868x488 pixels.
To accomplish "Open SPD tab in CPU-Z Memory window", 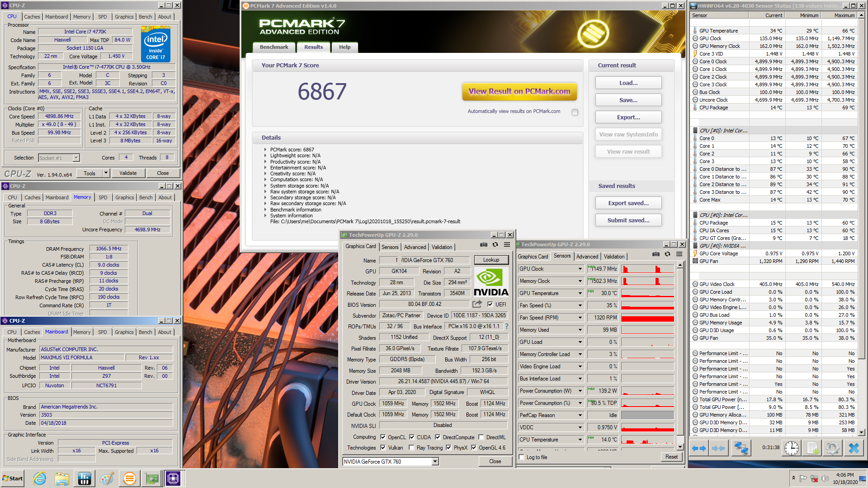I will (x=103, y=197).
